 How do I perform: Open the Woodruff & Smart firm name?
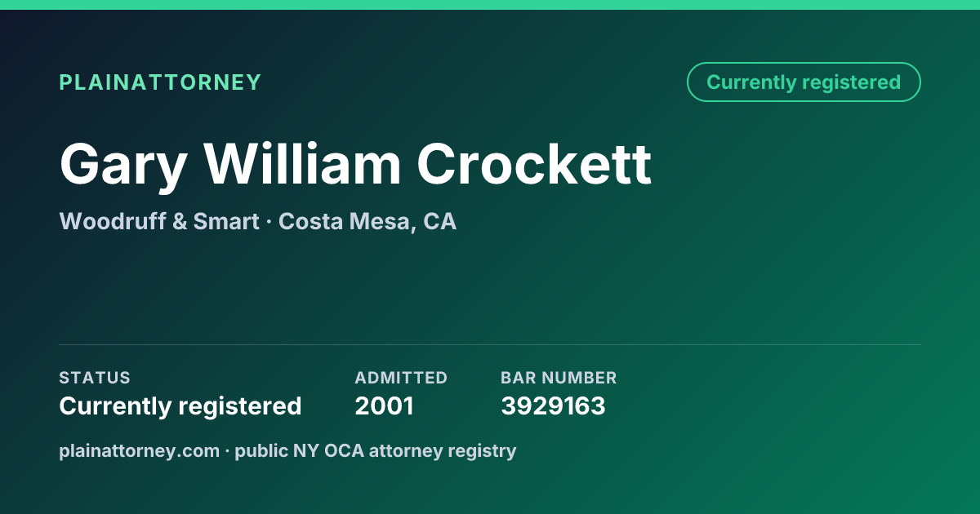pyautogui.click(x=159, y=221)
